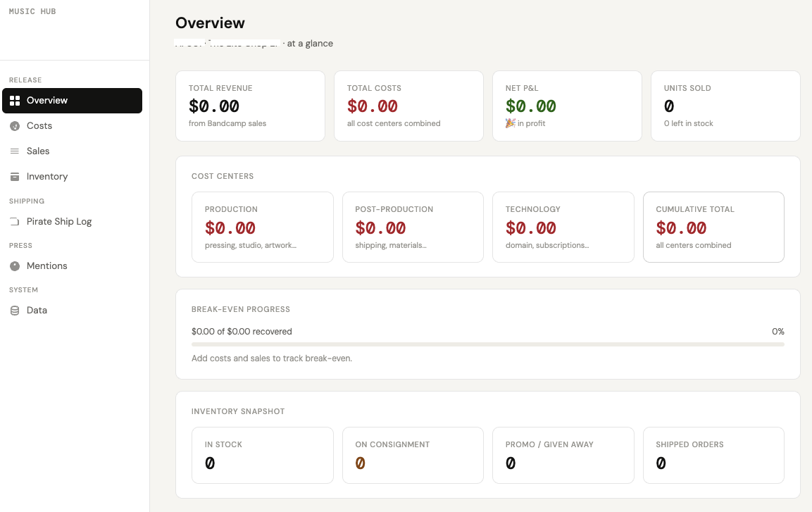This screenshot has width=812, height=512.
Task: Open the Pirate Ship Log page
Action: (58, 221)
